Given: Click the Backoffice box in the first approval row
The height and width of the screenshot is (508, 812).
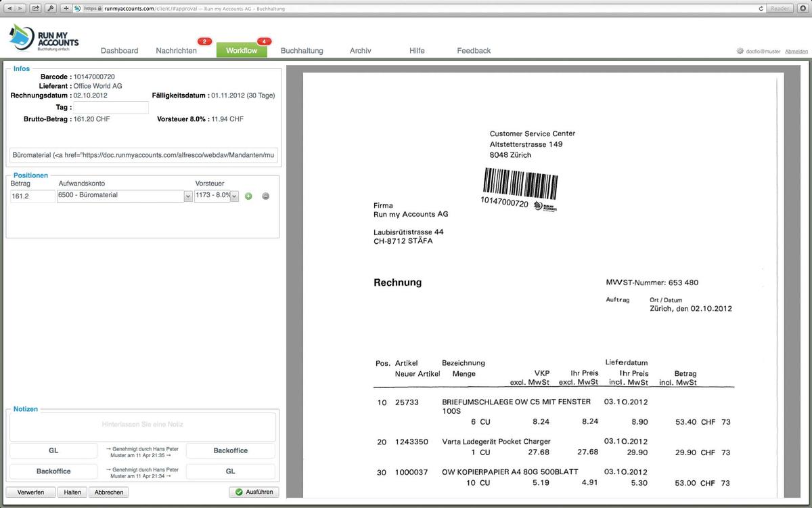Looking at the screenshot, I should pyautogui.click(x=231, y=450).
